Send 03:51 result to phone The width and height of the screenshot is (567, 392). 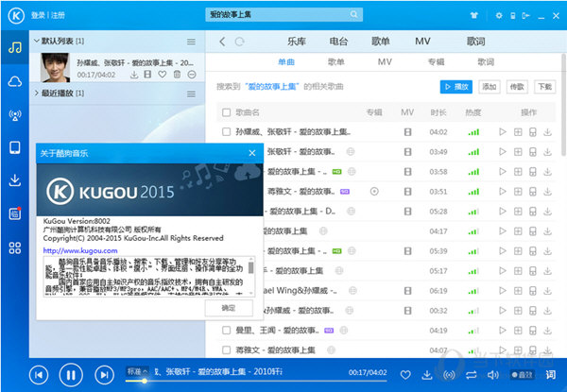(x=533, y=192)
